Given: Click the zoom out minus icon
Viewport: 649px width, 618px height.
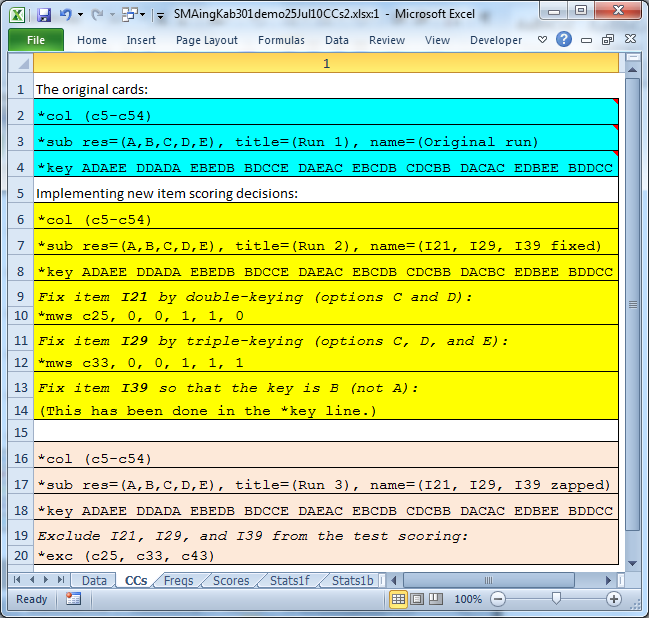Looking at the screenshot, I should tap(498, 599).
